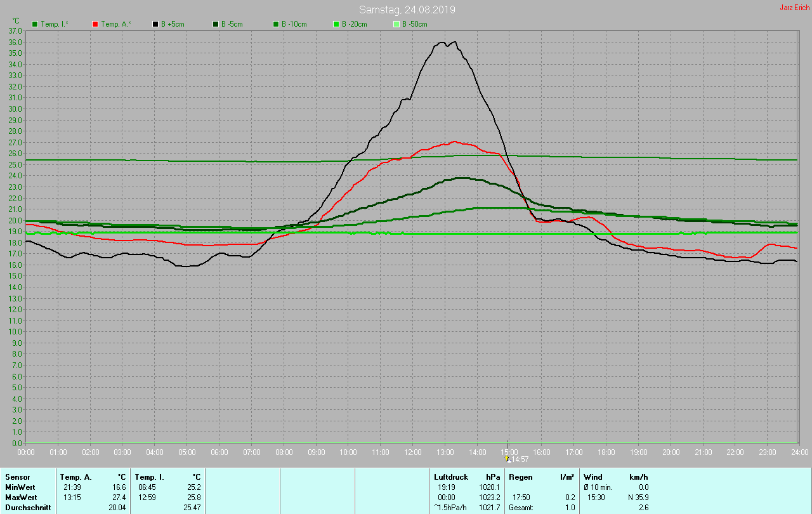This screenshot has width=812, height=514.
Task: Toggle the B -10cm legend marker
Action: pyautogui.click(x=276, y=24)
